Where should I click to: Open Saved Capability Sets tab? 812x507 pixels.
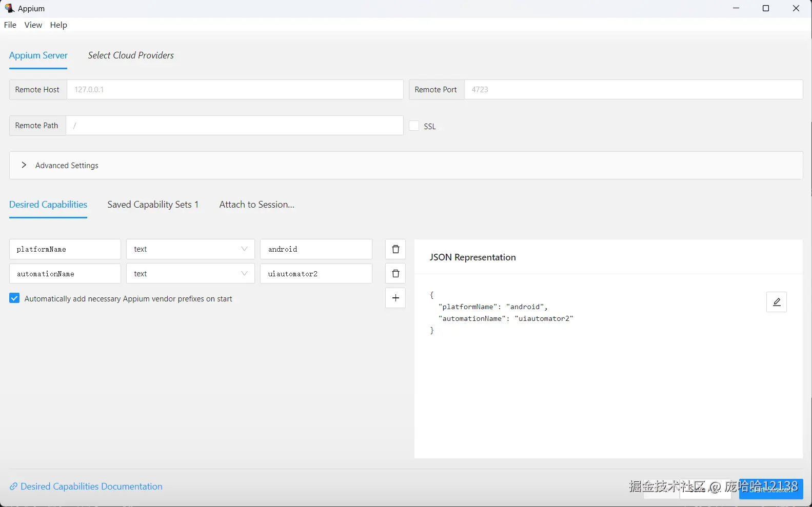click(153, 205)
